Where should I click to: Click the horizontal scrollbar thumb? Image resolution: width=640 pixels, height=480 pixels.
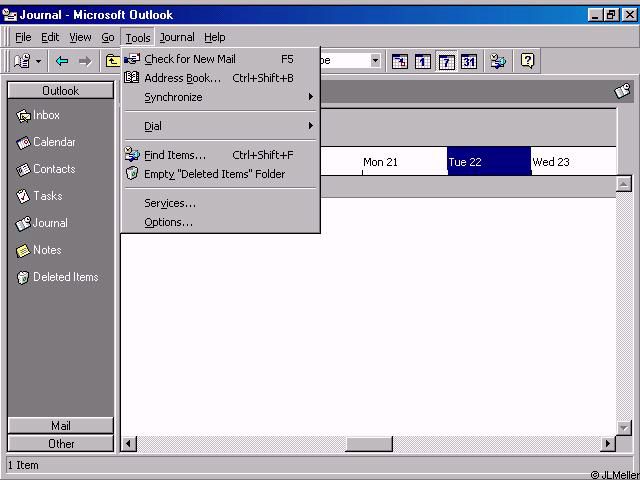tap(368, 444)
